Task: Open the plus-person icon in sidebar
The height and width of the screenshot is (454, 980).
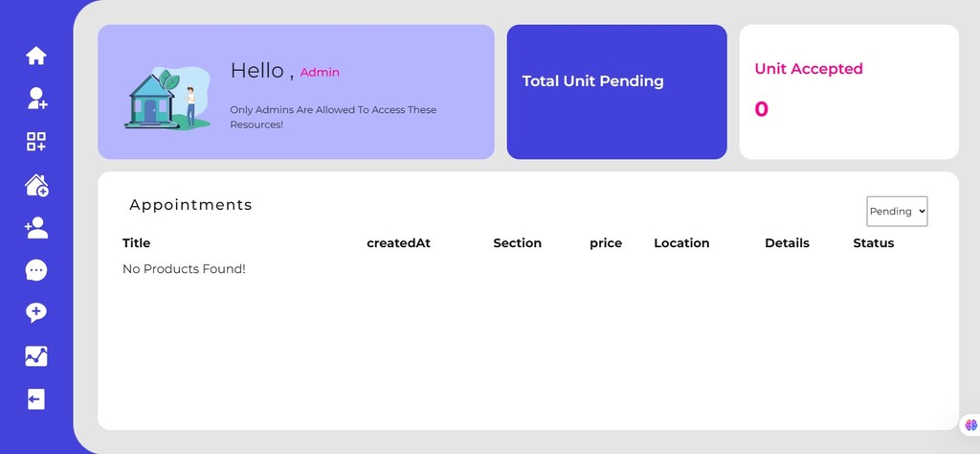Action: 36,228
